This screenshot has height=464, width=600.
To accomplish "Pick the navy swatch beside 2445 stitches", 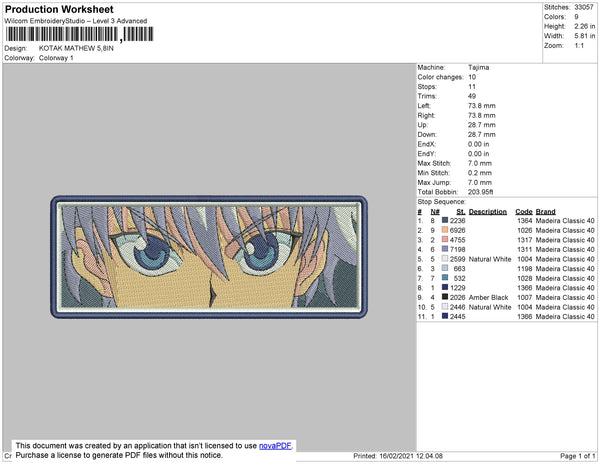I will (x=445, y=316).
